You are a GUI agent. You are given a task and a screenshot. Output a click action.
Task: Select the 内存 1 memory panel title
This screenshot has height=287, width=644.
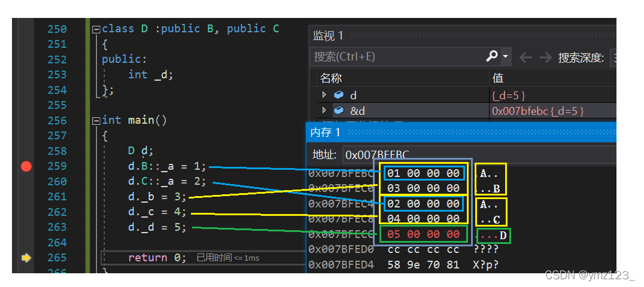pos(325,132)
